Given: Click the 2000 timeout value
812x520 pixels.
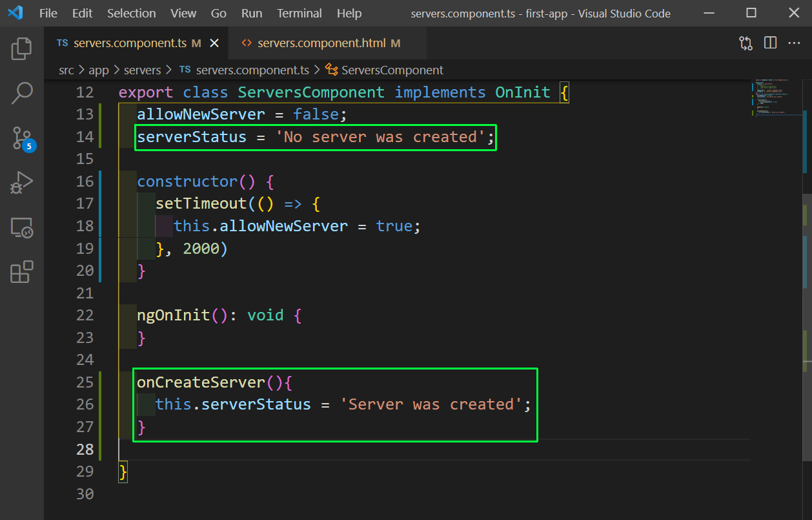Looking at the screenshot, I should pyautogui.click(x=201, y=248).
